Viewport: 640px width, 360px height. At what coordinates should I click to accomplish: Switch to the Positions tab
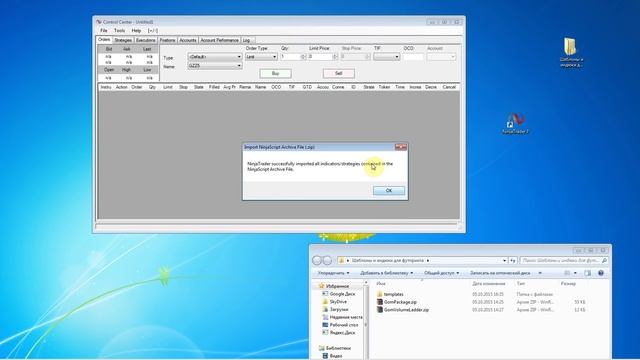(x=167, y=40)
